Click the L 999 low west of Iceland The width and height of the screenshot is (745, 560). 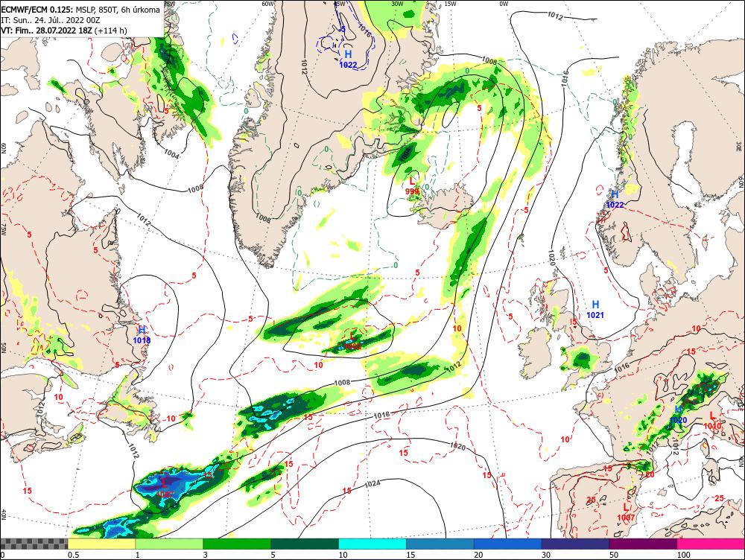tap(413, 186)
